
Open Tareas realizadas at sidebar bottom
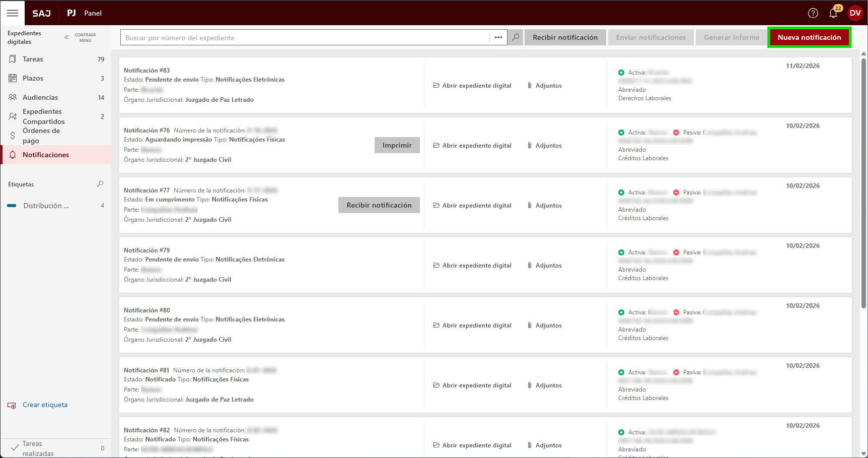pyautogui.click(x=38, y=448)
